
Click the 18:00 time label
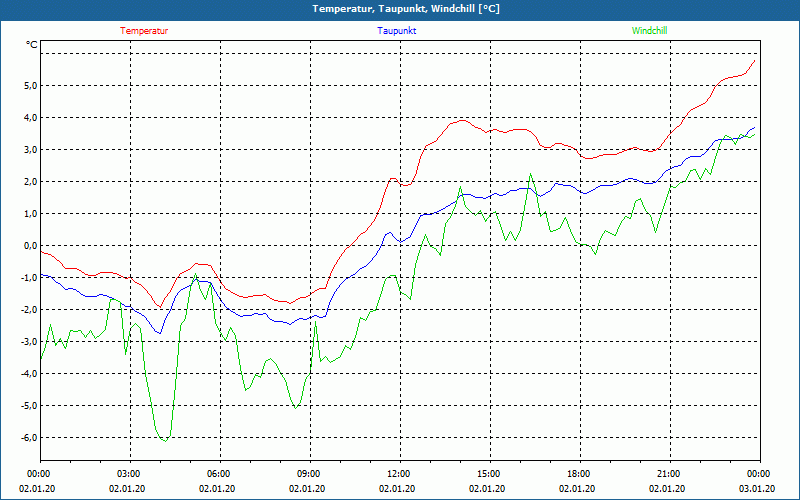coord(579,474)
